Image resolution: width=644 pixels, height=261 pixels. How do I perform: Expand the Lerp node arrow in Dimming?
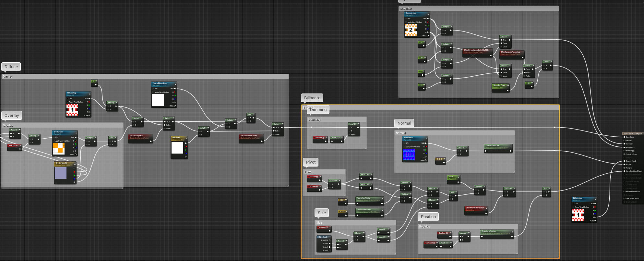pyautogui.click(x=358, y=124)
